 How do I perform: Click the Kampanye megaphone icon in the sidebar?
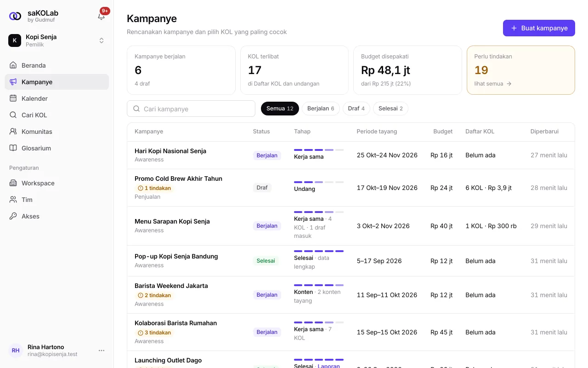click(x=13, y=82)
